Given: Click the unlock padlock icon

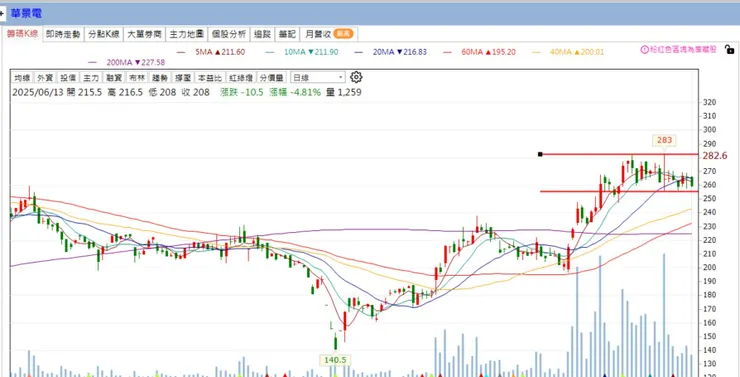Looking at the screenshot, I should [729, 49].
